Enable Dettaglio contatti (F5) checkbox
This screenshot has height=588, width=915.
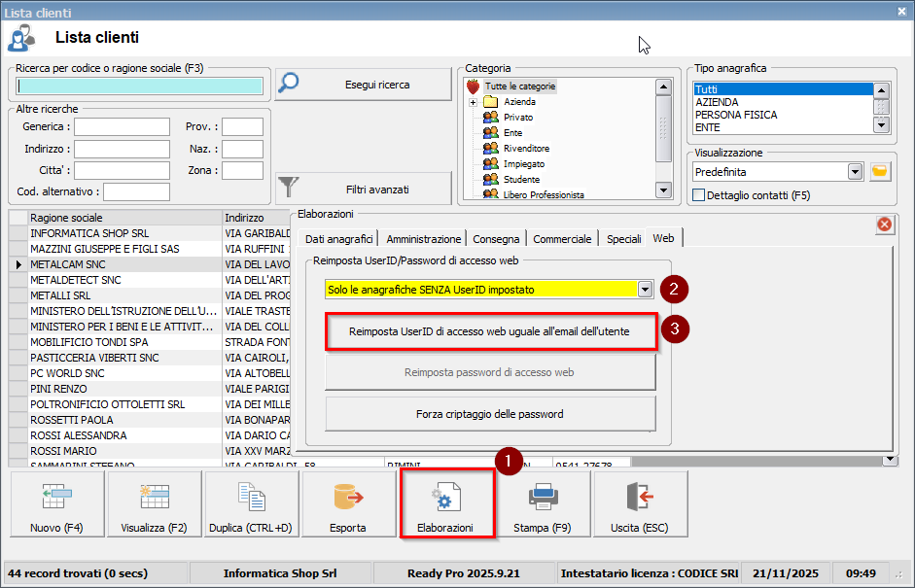[698, 195]
